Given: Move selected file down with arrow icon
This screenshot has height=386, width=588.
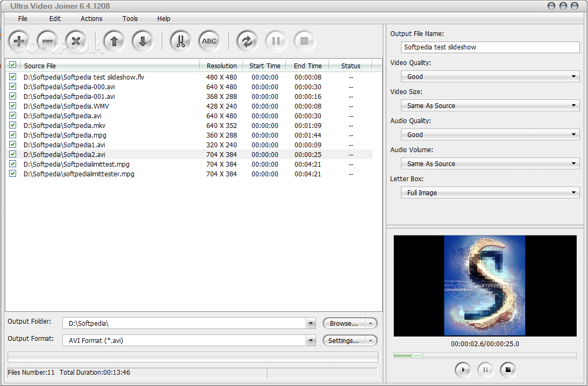Looking at the screenshot, I should pos(142,41).
